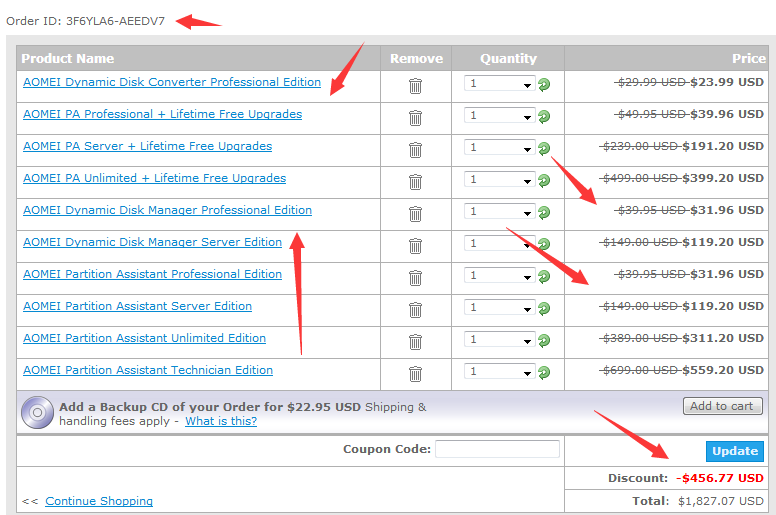776x515 pixels.
Task: Click the Quantity column header
Action: (508, 58)
